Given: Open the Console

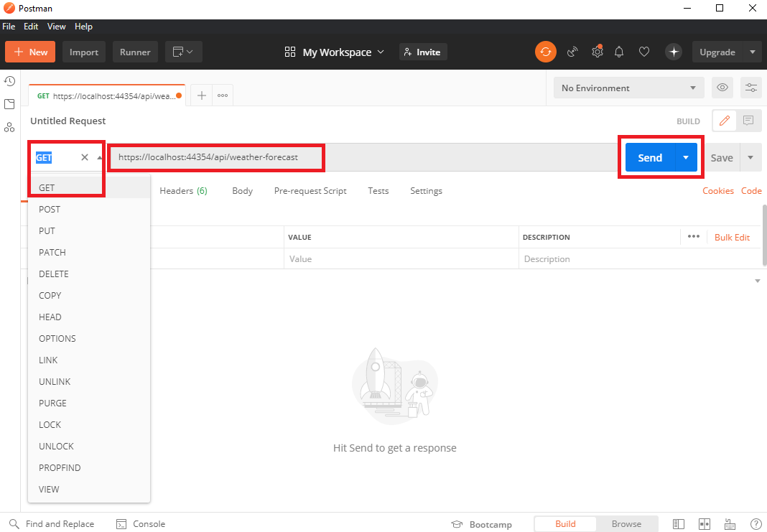Looking at the screenshot, I should [141, 523].
